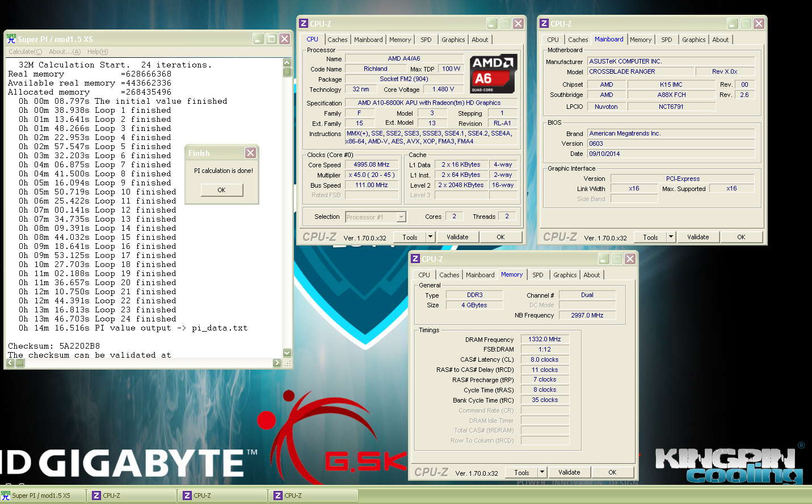Image resolution: width=812 pixels, height=504 pixels.
Task: Click the CPU-Z icon in the Mainboard window title
Action: (544, 23)
